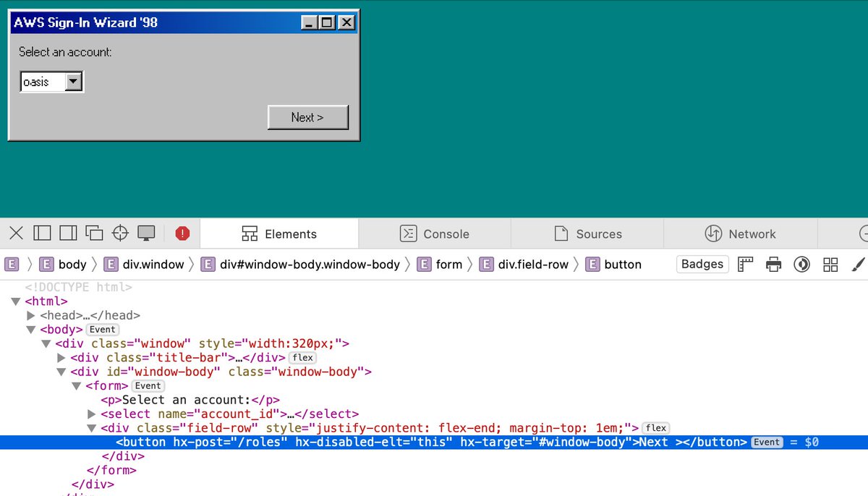Image resolution: width=868 pixels, height=496 pixels.
Task: Select the root E breadcrumb icon
Action: click(12, 264)
